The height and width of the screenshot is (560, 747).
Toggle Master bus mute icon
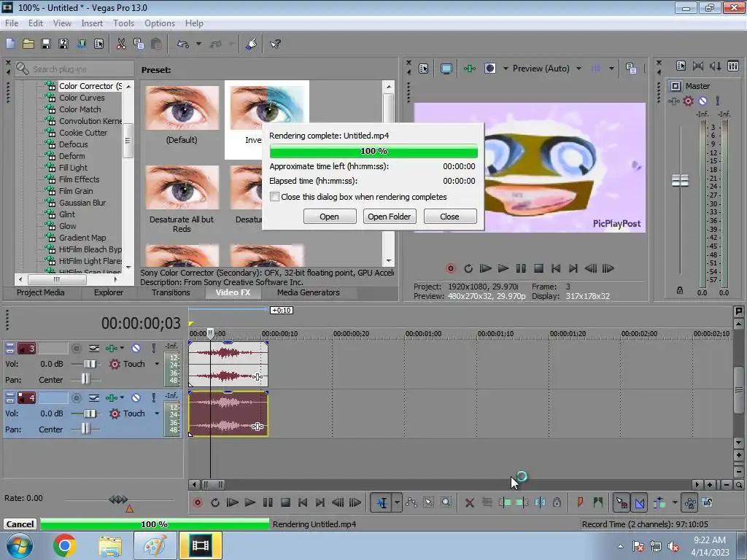pos(703,101)
